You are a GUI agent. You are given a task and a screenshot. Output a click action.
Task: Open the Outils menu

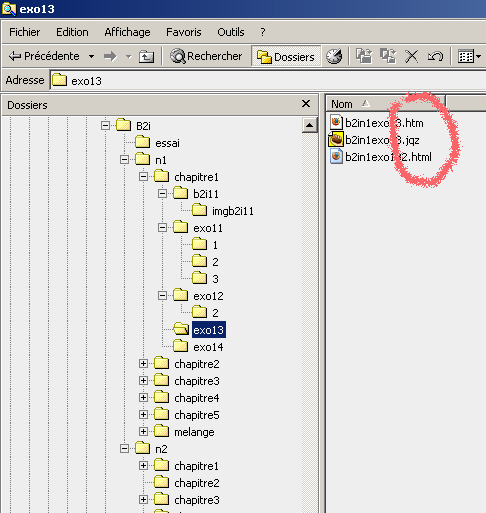[x=231, y=32]
